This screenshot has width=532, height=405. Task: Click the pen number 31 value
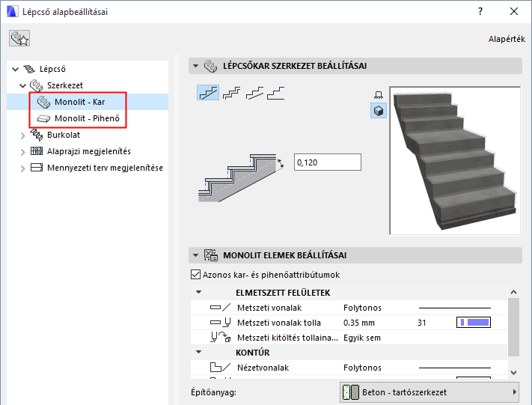422,323
